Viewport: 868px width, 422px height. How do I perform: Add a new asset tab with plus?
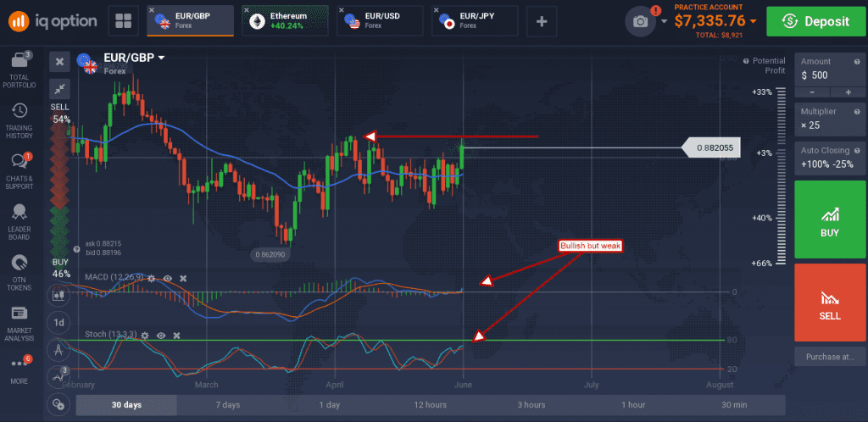pos(542,21)
